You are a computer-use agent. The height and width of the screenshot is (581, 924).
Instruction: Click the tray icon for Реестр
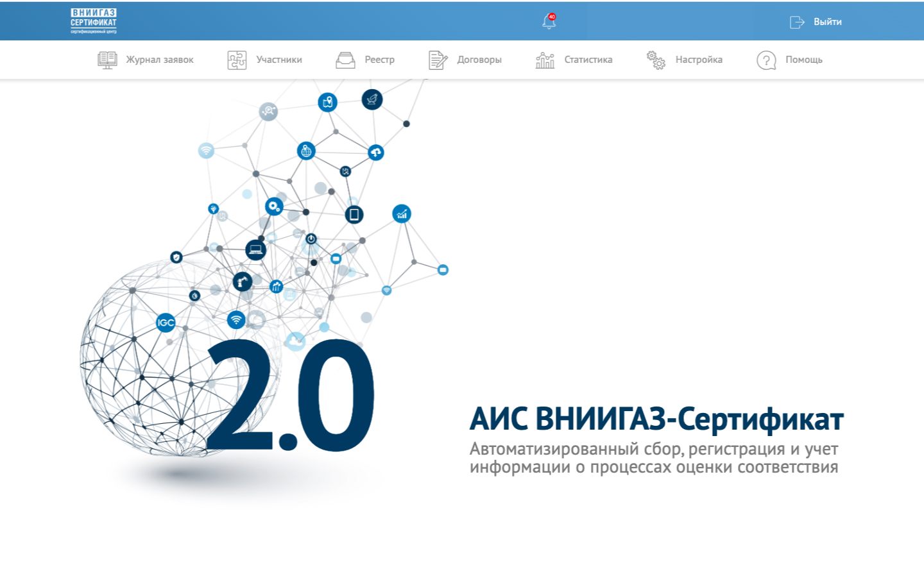click(345, 60)
